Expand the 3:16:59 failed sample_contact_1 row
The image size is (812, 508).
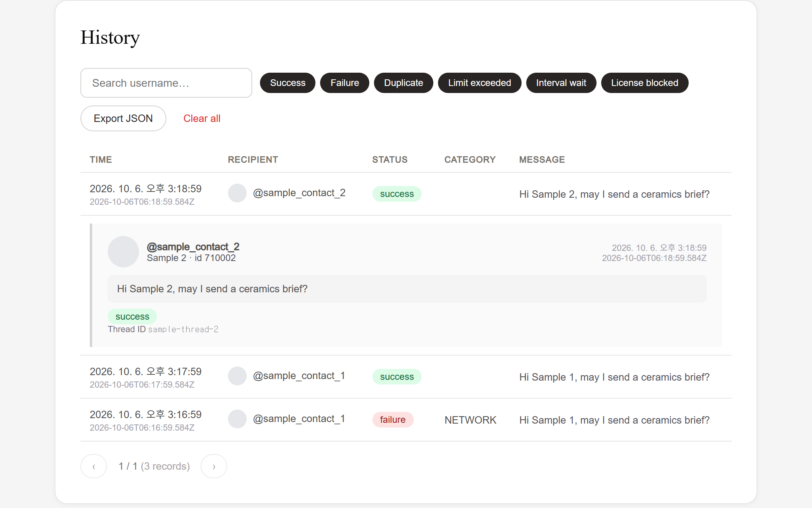click(x=406, y=420)
